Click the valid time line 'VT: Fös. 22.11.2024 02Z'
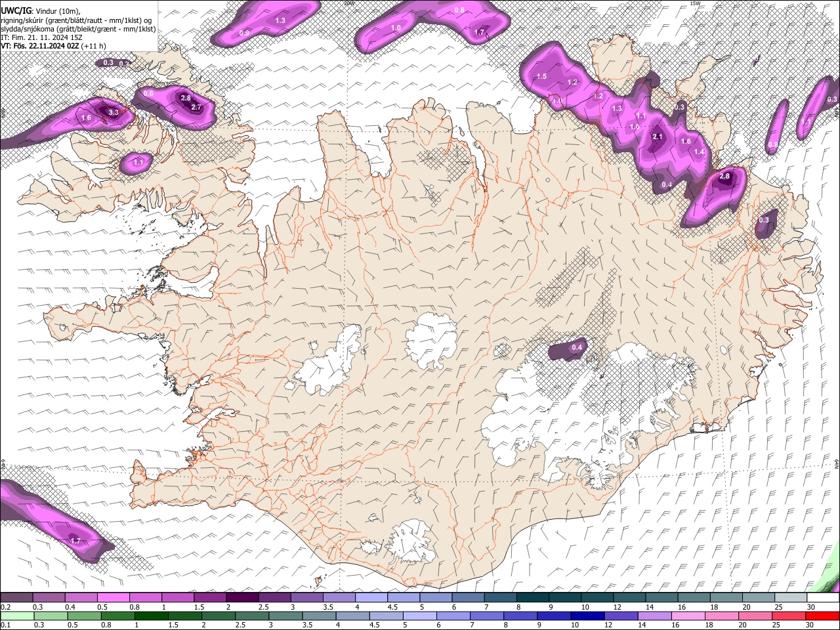 click(41, 46)
